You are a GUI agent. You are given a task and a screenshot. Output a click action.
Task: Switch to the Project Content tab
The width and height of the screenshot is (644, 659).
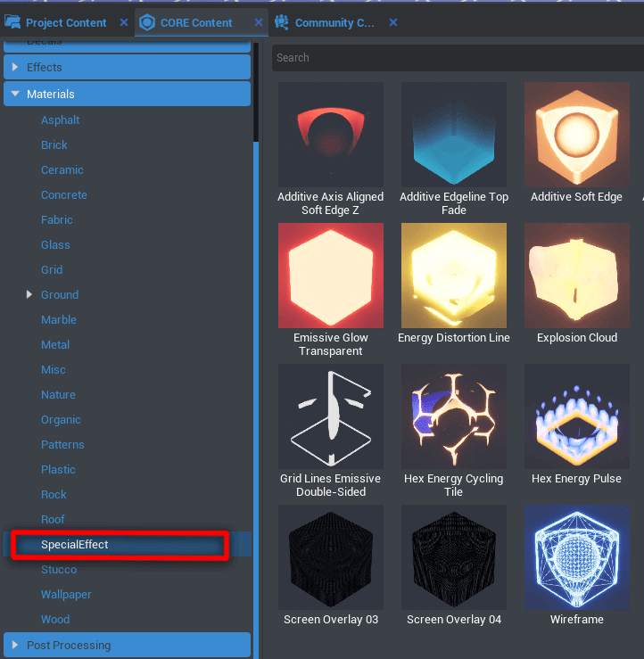coord(58,22)
